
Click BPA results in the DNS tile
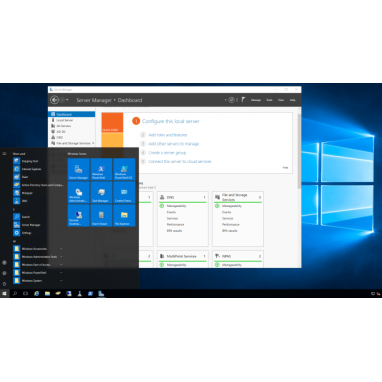click(174, 231)
